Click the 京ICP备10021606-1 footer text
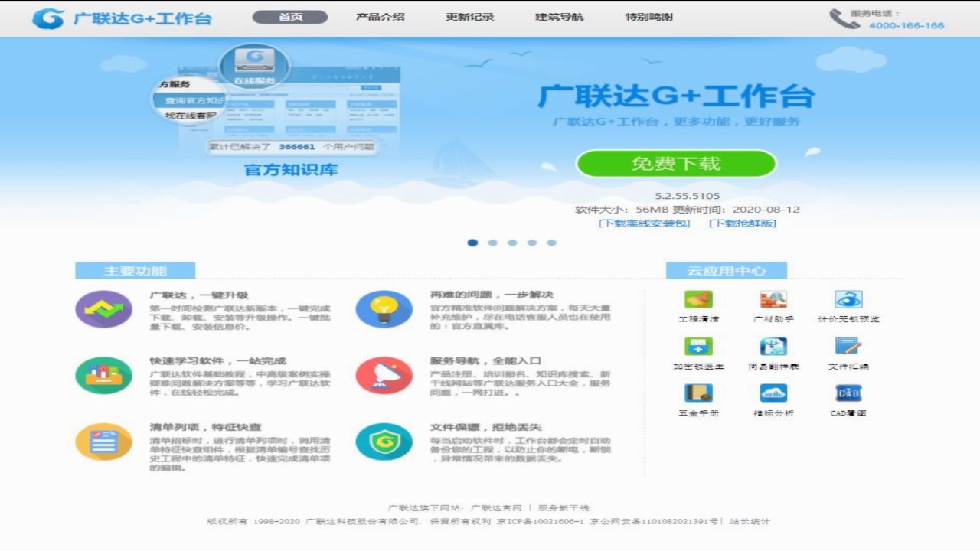Viewport: 980px width, 551px height. (x=540, y=522)
